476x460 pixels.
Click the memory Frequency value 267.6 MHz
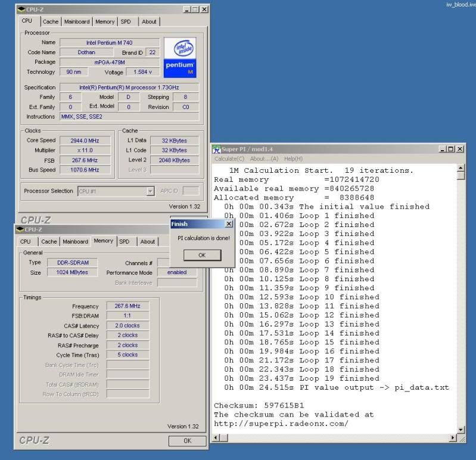click(127, 306)
